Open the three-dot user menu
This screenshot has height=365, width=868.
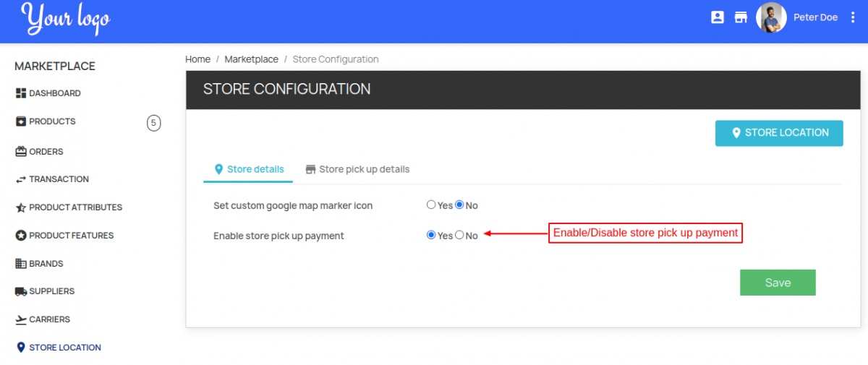coord(853,17)
